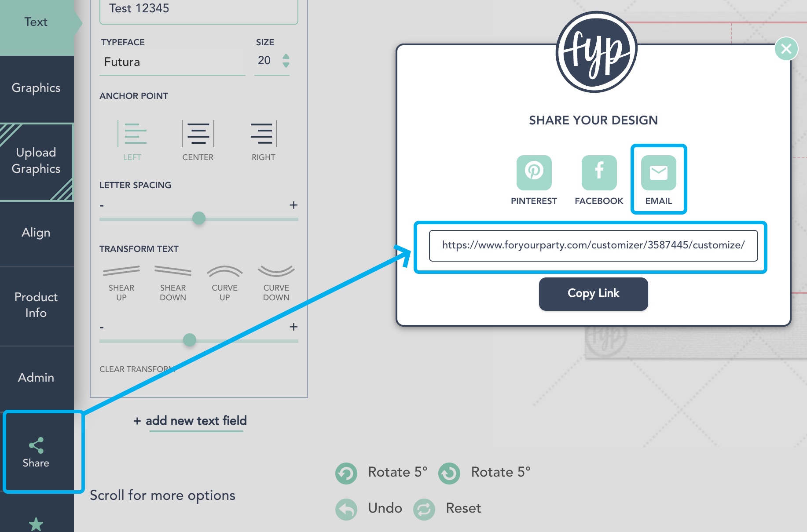Image resolution: width=807 pixels, height=532 pixels.
Task: Adjust the letter spacing slider
Action: tap(199, 218)
